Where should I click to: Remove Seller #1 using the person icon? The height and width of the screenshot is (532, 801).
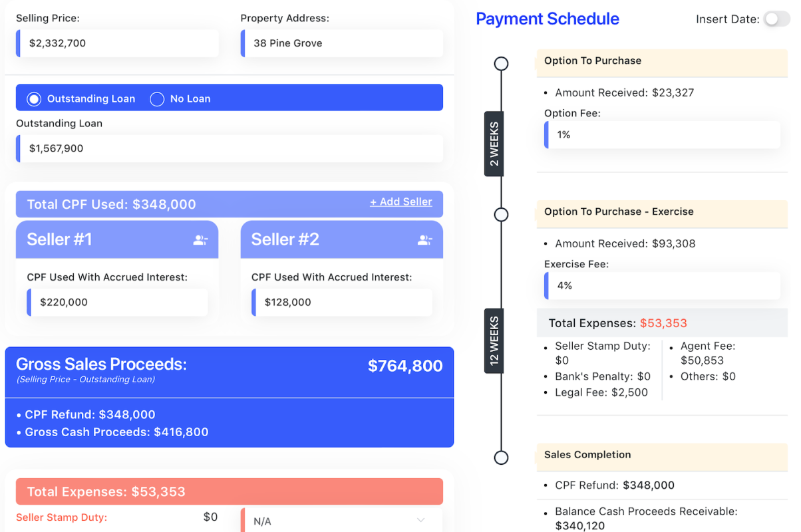coord(200,240)
